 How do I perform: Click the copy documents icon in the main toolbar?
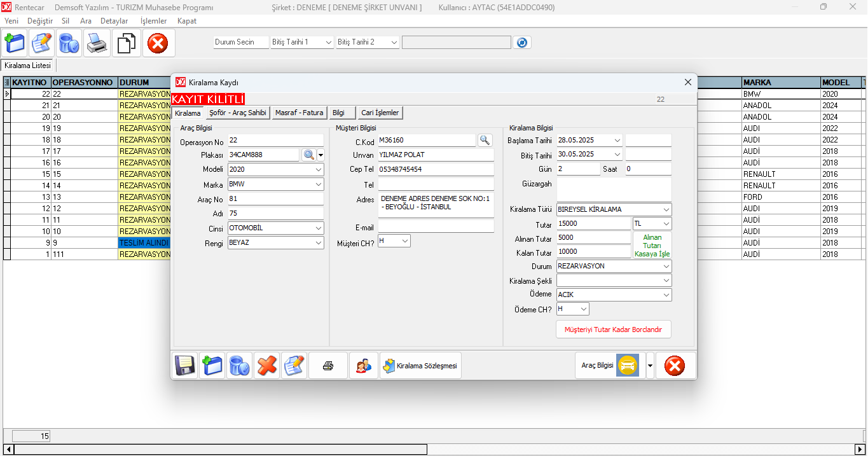coord(127,43)
